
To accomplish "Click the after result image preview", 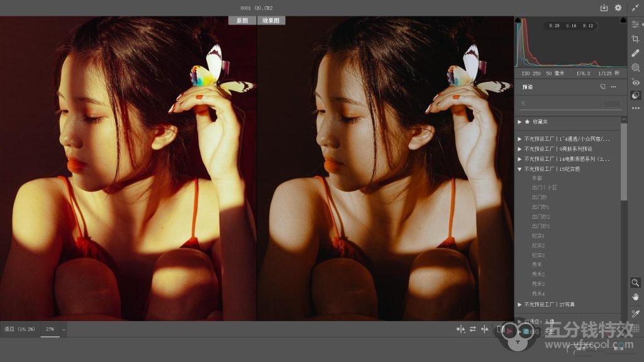I will click(x=386, y=168).
